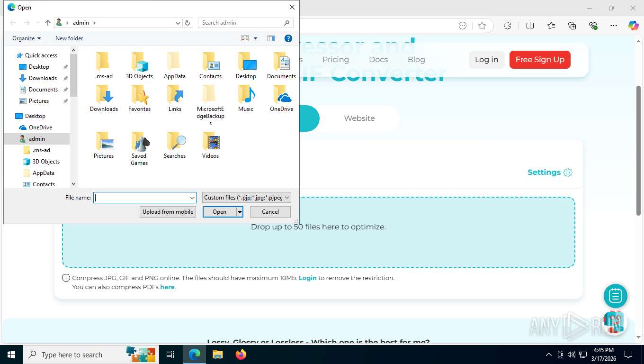Click in the File name input field

142,198
